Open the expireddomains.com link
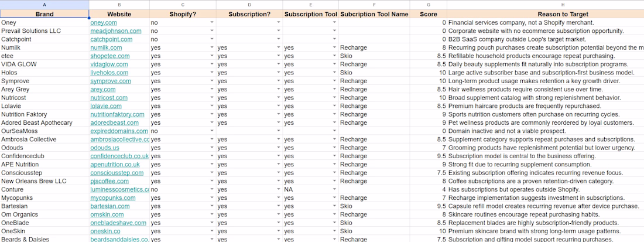The height and width of the screenshot is (242, 644). coord(119,131)
